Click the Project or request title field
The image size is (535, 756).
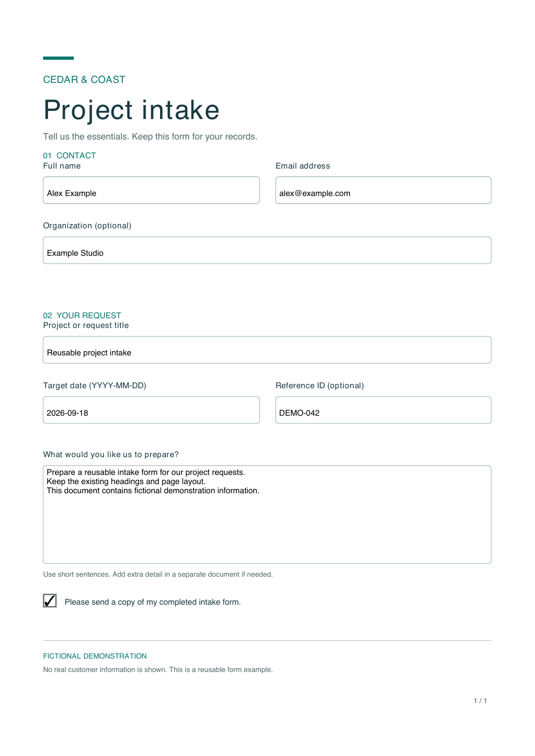267,350
